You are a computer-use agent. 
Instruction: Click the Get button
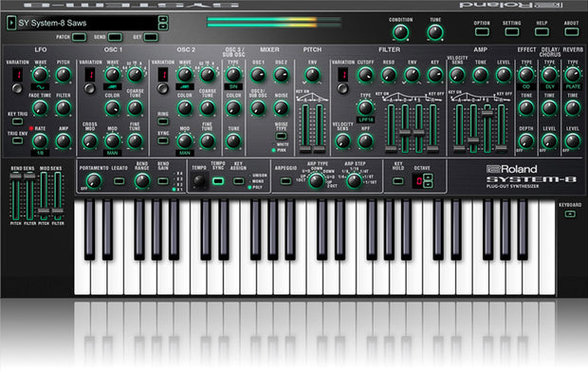click(x=151, y=37)
